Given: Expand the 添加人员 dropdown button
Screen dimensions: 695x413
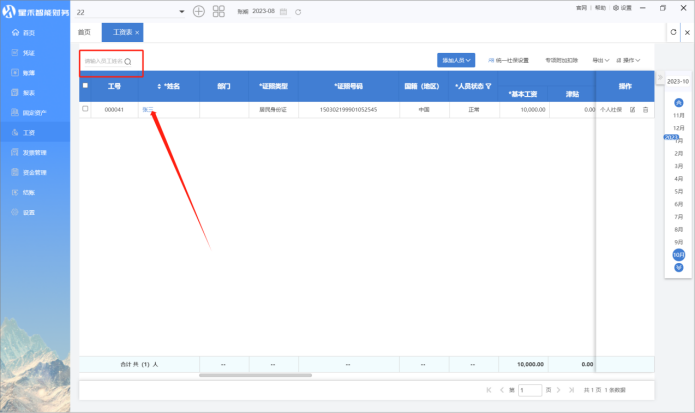Looking at the screenshot, I should (455, 61).
